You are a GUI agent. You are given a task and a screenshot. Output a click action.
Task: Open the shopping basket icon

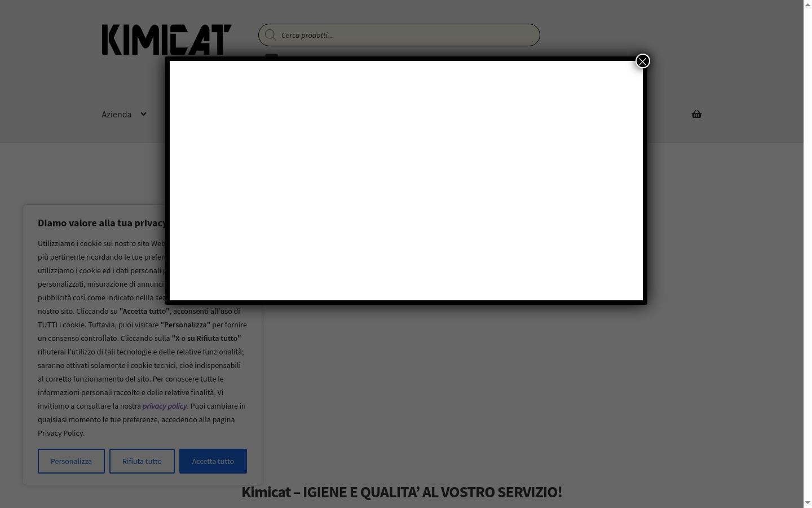coord(696,114)
